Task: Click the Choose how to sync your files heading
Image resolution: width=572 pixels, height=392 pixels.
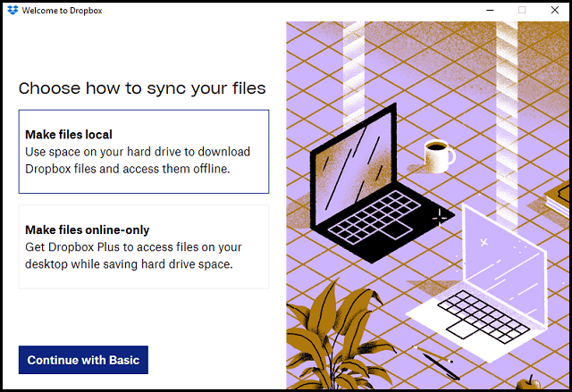Action: pos(142,88)
